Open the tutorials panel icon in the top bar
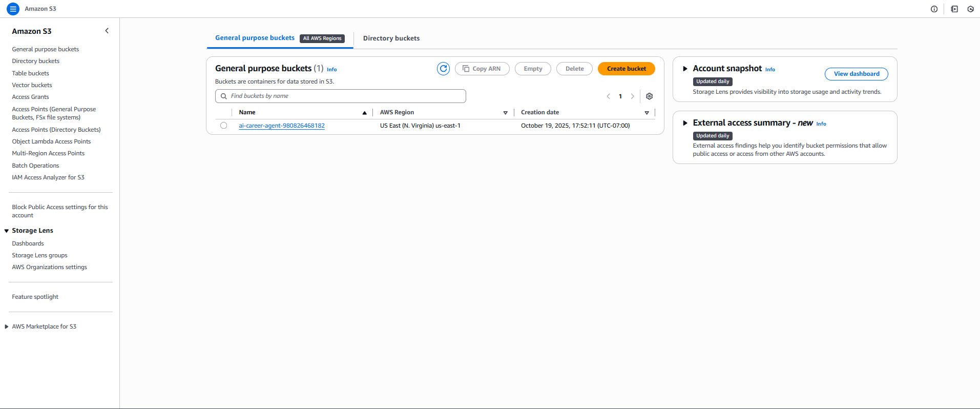 point(954,9)
